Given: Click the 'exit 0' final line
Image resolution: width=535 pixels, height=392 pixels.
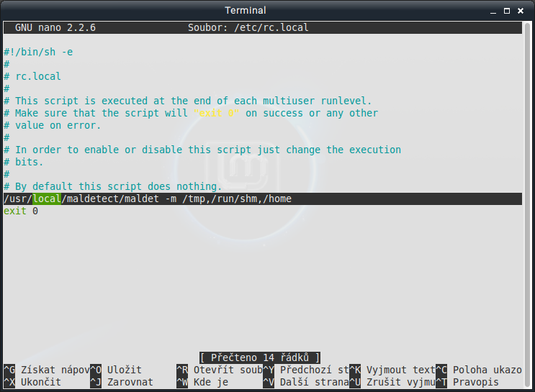Looking at the screenshot, I should coord(21,211).
